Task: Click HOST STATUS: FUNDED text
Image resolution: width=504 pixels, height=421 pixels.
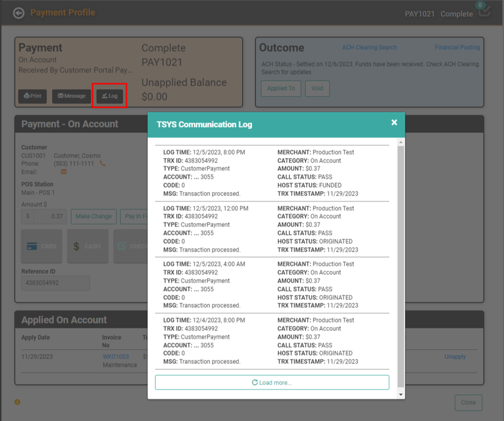Action: coord(310,185)
